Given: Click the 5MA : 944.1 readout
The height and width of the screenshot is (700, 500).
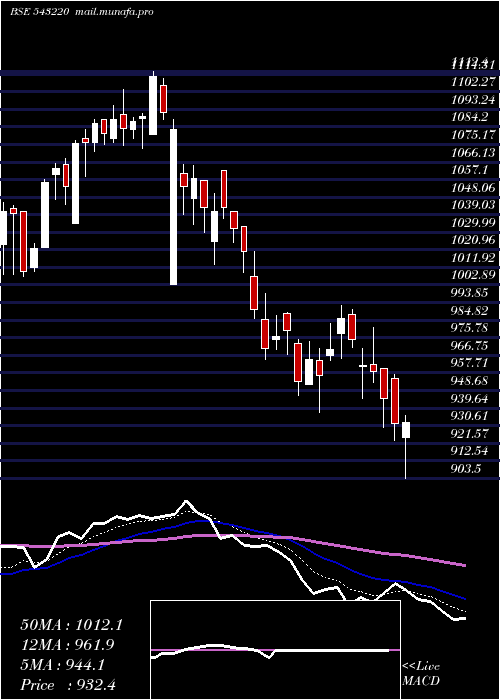Looking at the screenshot, I should click(x=63, y=665).
